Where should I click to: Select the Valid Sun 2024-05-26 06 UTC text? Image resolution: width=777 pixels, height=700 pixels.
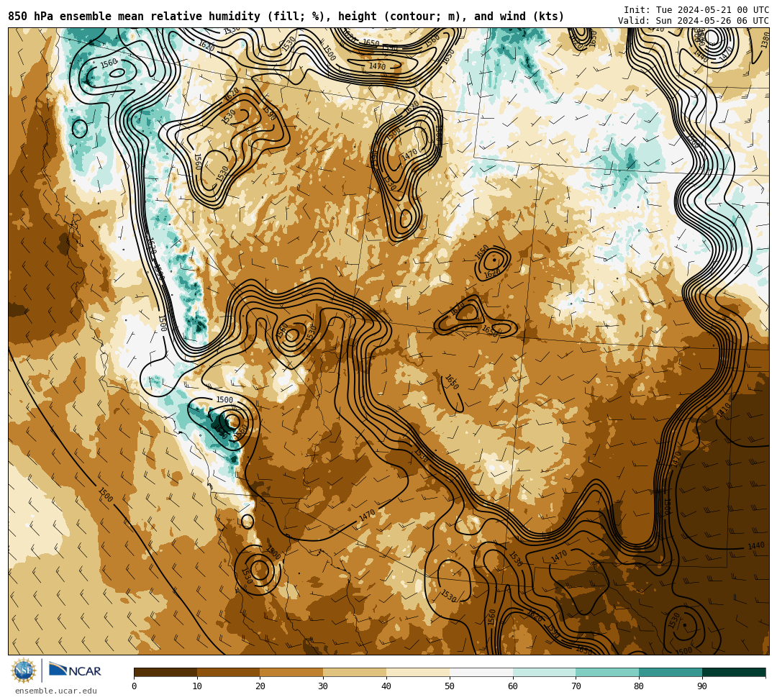pos(694,20)
